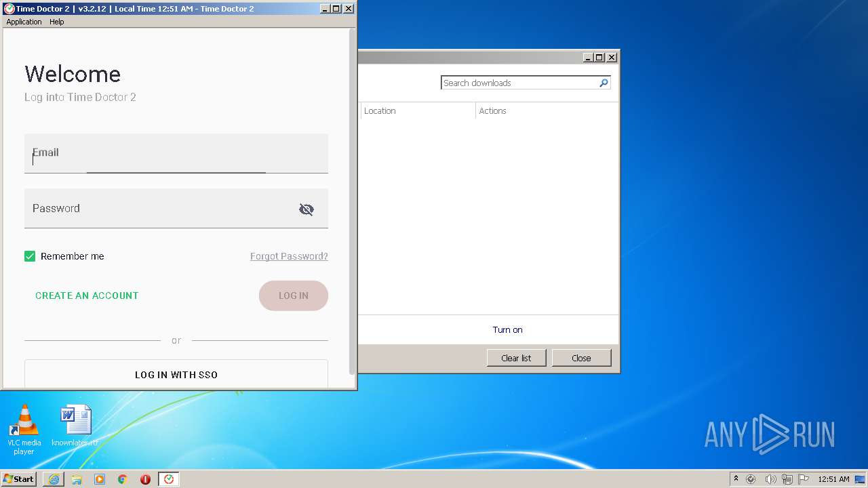The width and height of the screenshot is (868, 488).
Task: Open the network tray icon
Action: [x=787, y=479]
